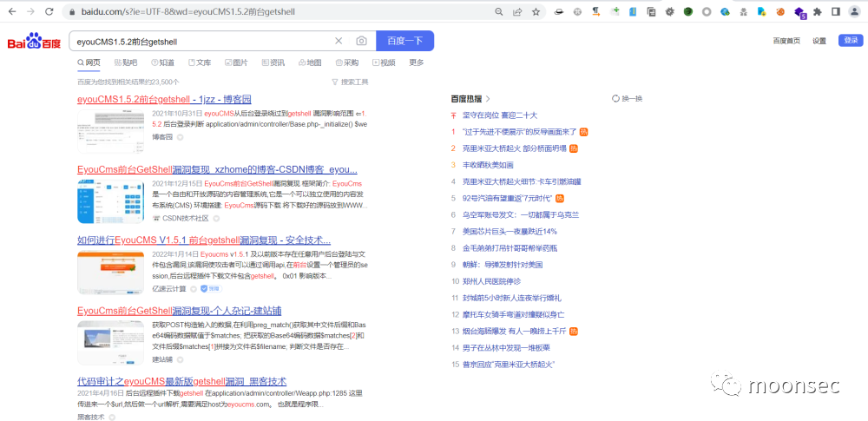Switch to the 图片 tab
Viewport: 868px width, 421px height.
[236, 62]
